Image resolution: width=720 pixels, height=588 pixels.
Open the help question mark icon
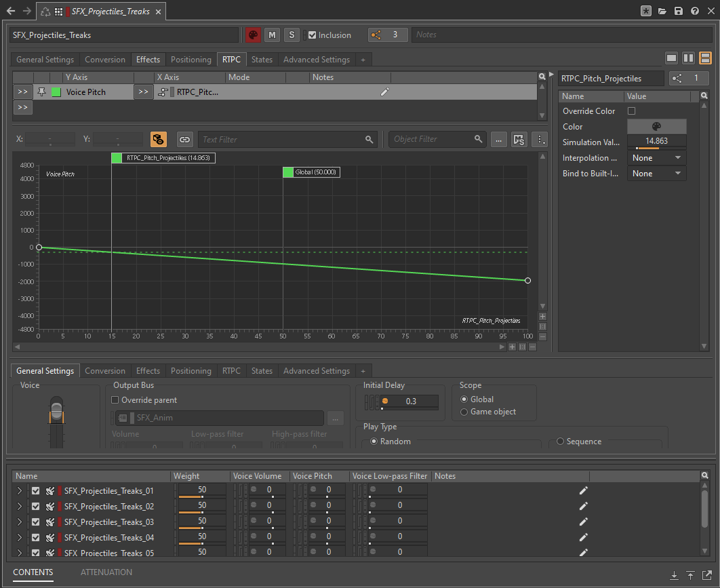(695, 12)
